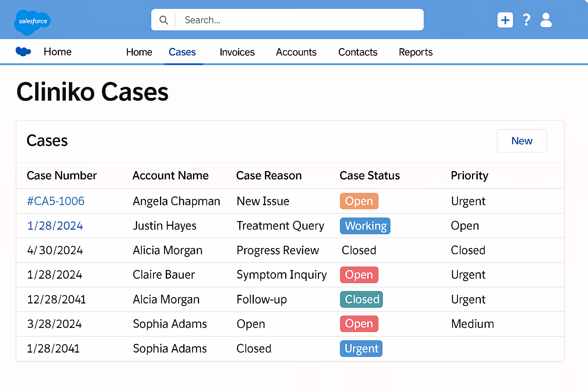Click case number 4/30/2024
This screenshot has width=588, height=392.
[55, 250]
